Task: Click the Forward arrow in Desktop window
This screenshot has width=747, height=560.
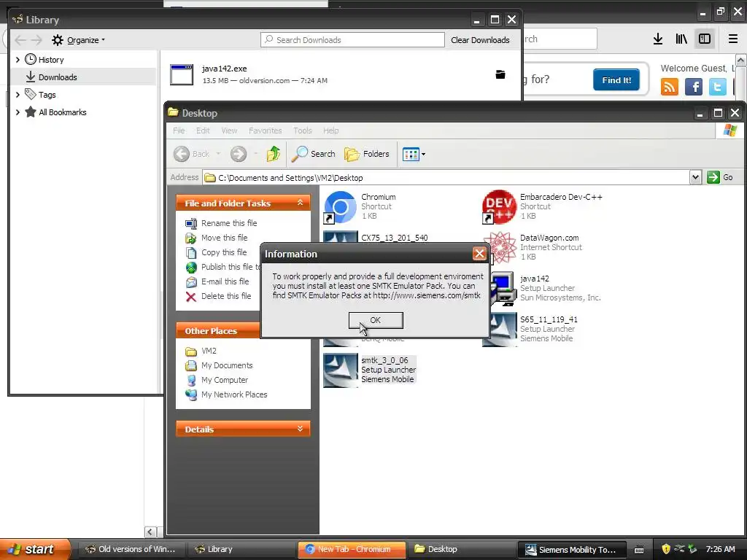Action: (239, 154)
